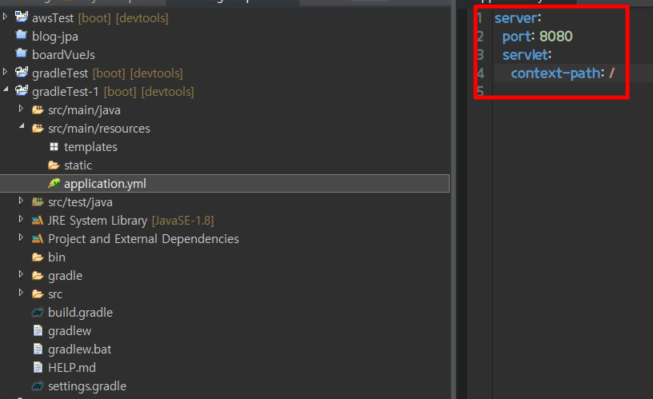The width and height of the screenshot is (653, 399).
Task: Click the gradle folder icon
Action: pyautogui.click(x=38, y=276)
